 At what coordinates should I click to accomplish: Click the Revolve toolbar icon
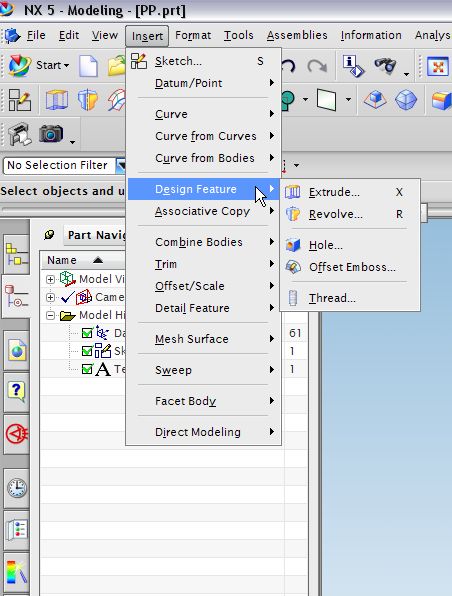(87, 100)
